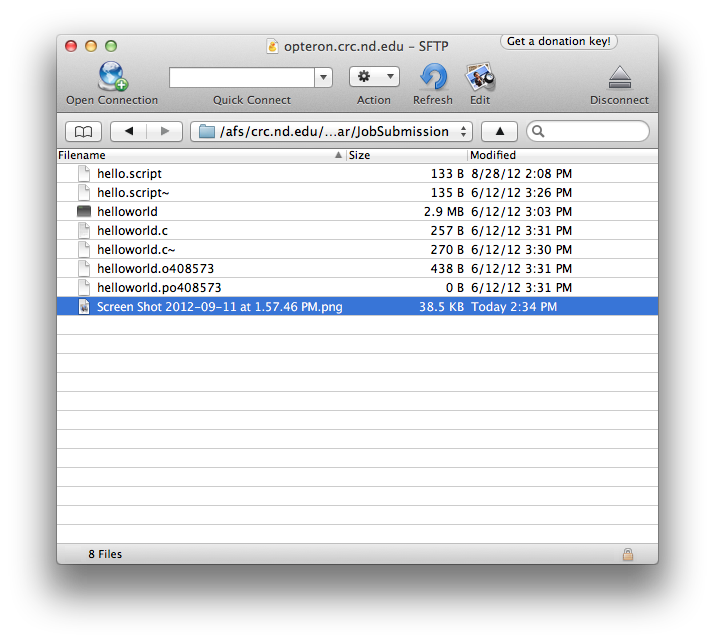Click the Open Connection globe icon
Screen dimensions: 715x643
tap(112, 77)
